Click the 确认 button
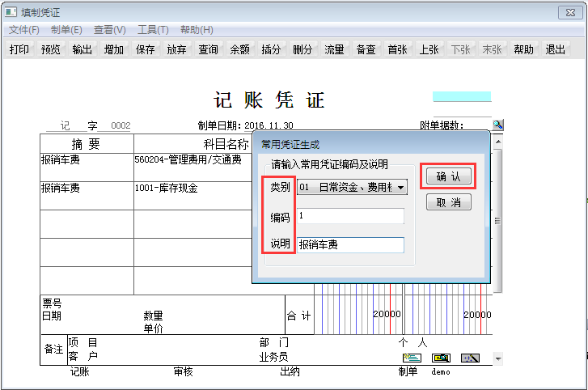 click(x=448, y=176)
